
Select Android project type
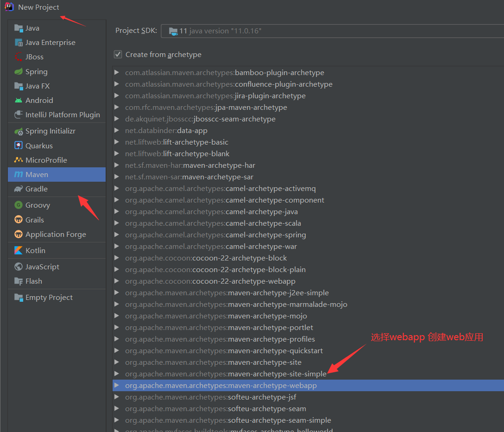point(57,101)
